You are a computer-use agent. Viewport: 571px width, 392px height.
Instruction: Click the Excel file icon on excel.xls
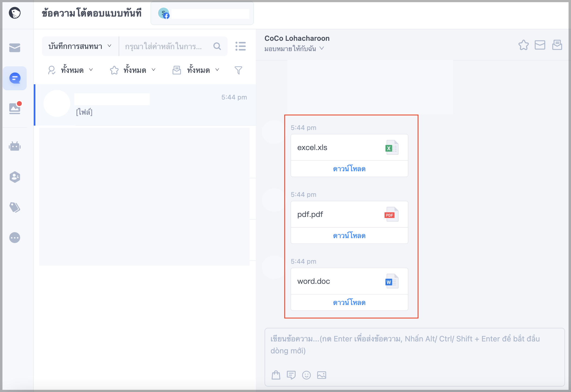(x=392, y=147)
